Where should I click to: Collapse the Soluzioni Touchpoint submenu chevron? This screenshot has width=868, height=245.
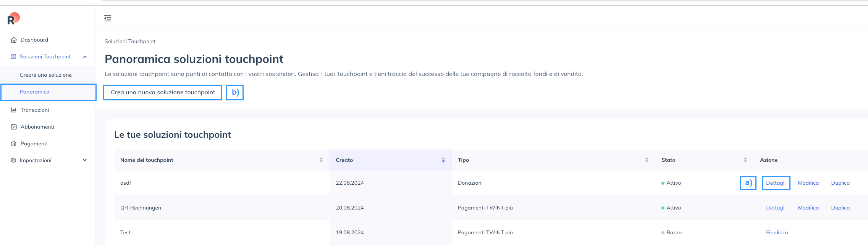click(85, 57)
